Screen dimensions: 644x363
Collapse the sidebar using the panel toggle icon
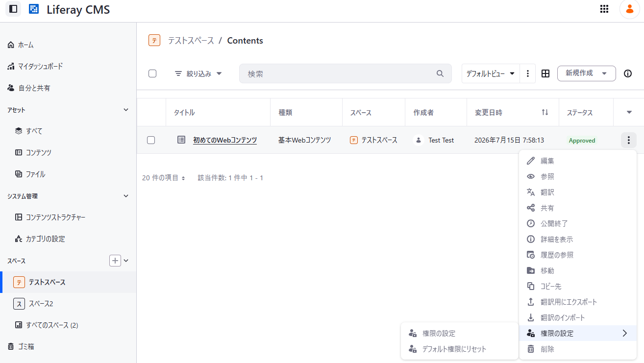13,9
